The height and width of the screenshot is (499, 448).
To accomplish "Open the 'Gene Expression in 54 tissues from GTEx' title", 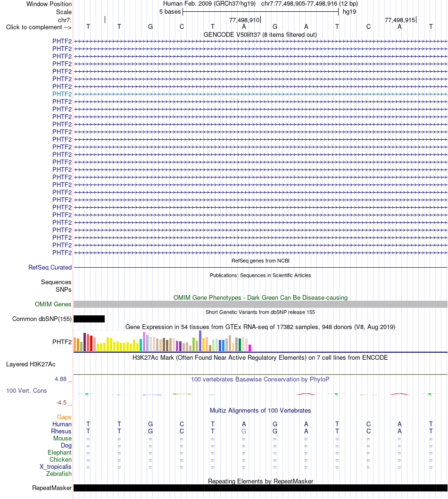I will [x=260, y=327].
